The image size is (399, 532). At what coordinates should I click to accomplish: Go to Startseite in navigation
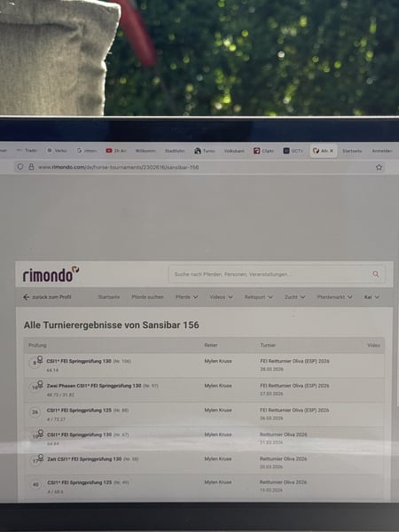tap(109, 297)
